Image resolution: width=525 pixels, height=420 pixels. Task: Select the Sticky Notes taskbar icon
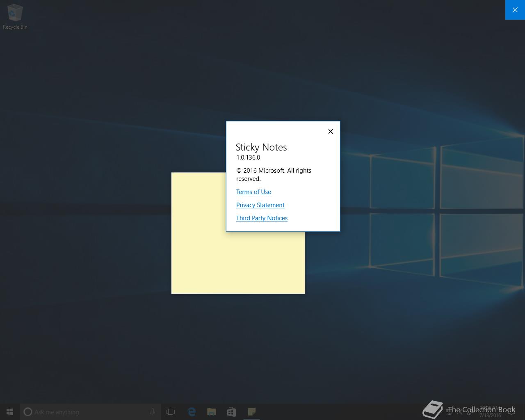point(251,412)
